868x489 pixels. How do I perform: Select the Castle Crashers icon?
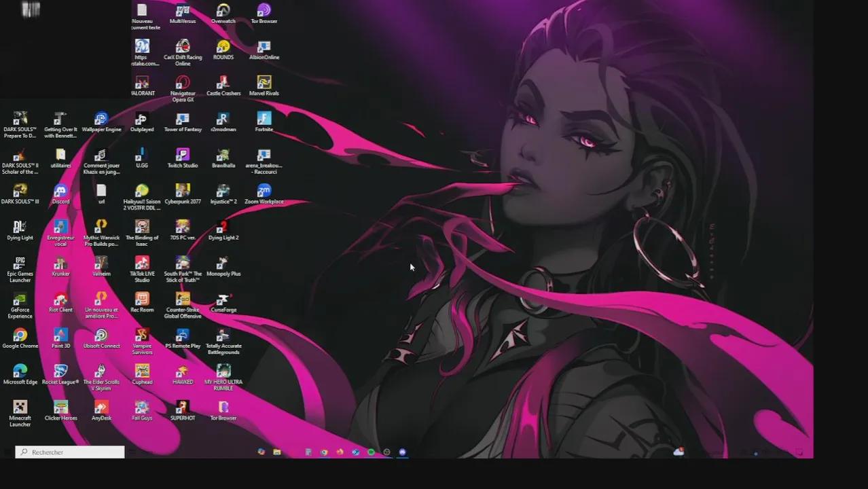tap(223, 86)
